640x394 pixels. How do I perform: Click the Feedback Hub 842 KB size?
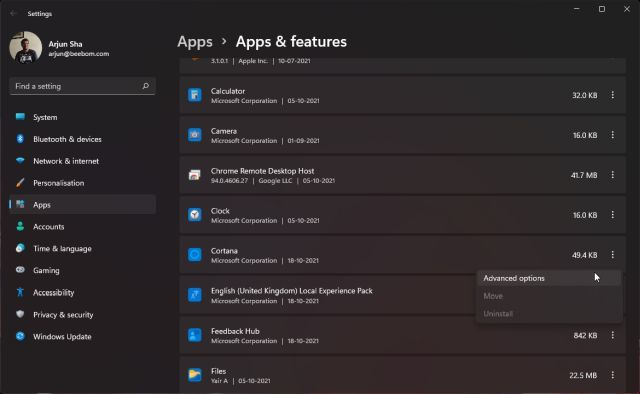585,335
